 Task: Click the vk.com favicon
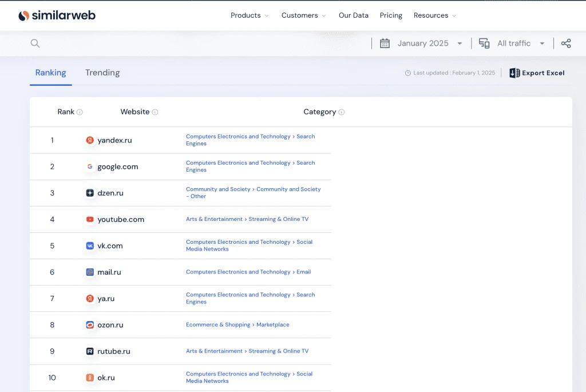point(90,246)
